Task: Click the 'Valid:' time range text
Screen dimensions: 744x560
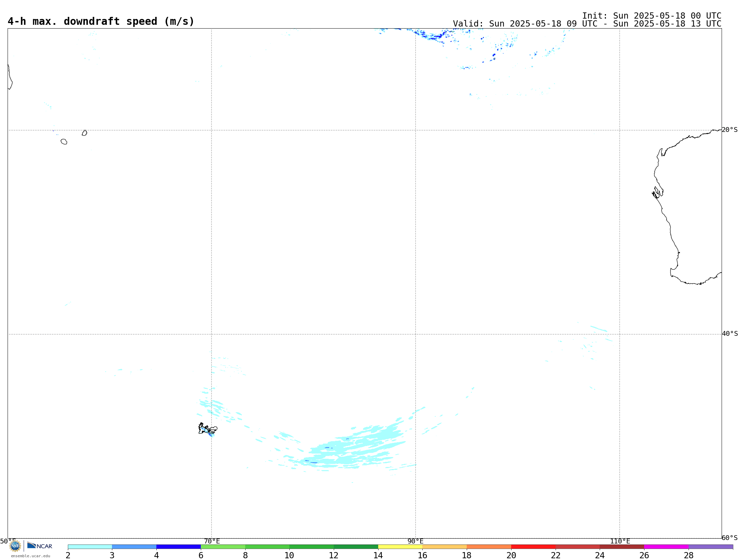Action: [587, 24]
